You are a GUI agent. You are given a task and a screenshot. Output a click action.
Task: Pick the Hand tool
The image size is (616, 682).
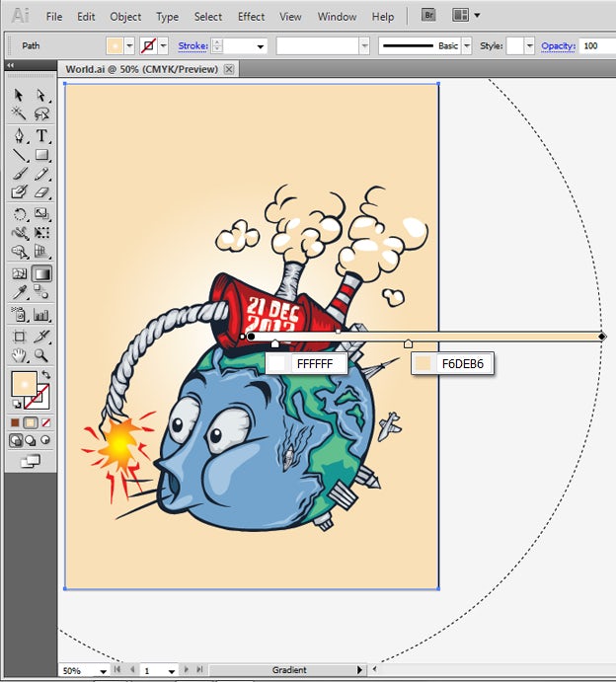point(20,354)
